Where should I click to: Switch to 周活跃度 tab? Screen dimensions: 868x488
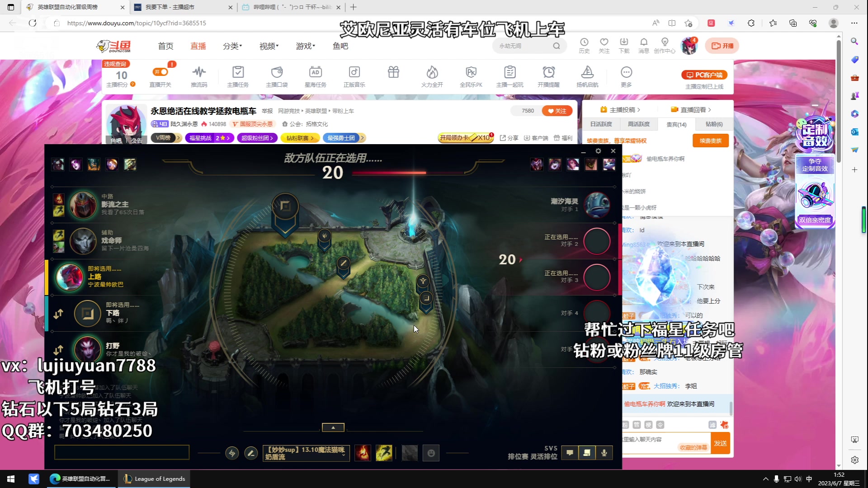pyautogui.click(x=639, y=124)
